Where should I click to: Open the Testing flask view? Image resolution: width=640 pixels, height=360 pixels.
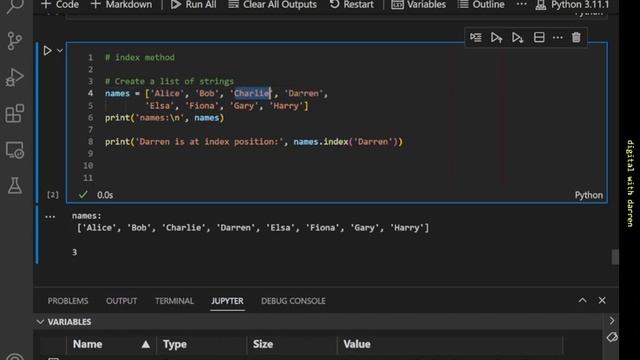pyautogui.click(x=15, y=186)
